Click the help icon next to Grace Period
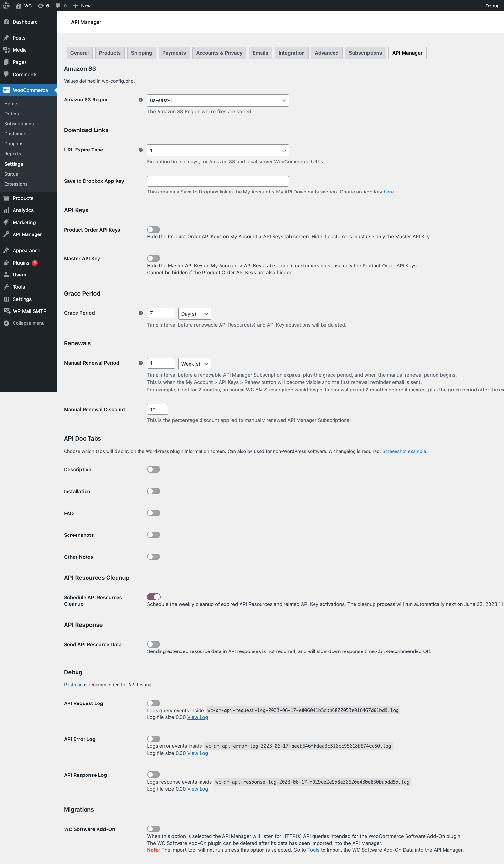Image resolution: width=504 pixels, height=864 pixels. (140, 312)
